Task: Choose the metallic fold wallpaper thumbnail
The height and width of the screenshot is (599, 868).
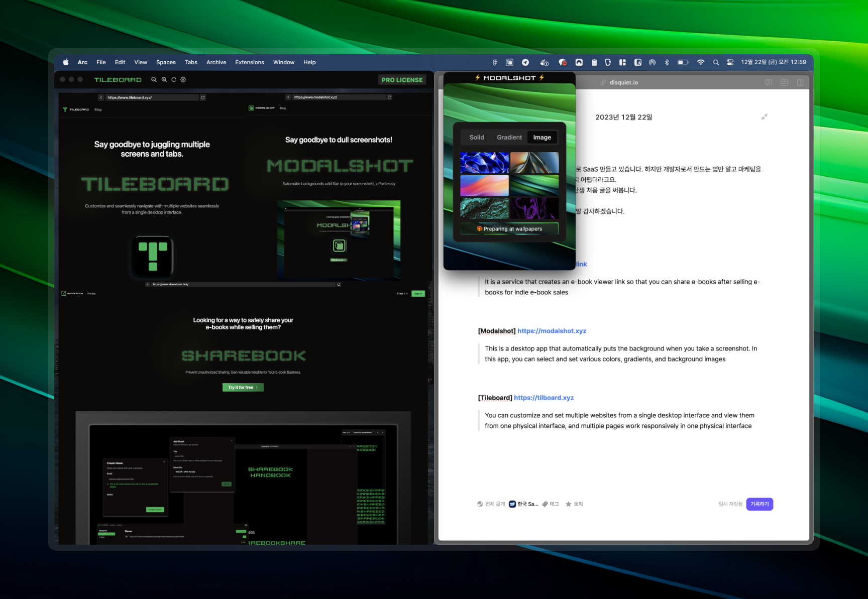Action: click(x=534, y=163)
